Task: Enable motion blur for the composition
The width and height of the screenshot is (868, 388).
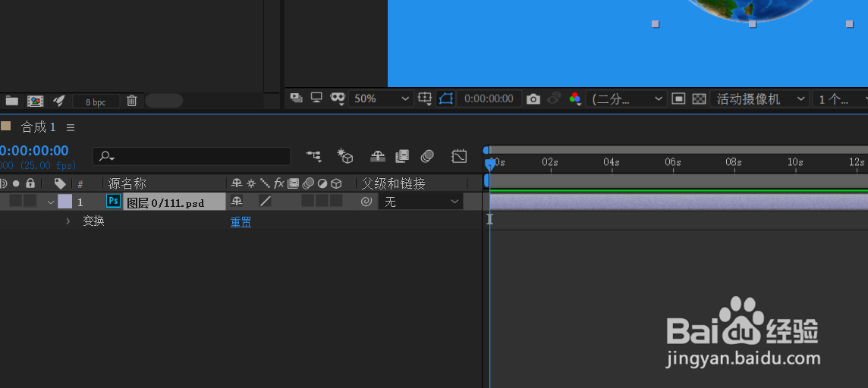Action: click(427, 156)
